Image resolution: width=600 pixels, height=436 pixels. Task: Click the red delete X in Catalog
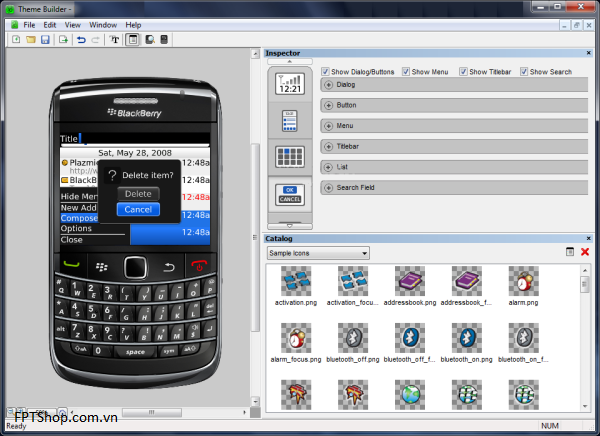coord(585,252)
